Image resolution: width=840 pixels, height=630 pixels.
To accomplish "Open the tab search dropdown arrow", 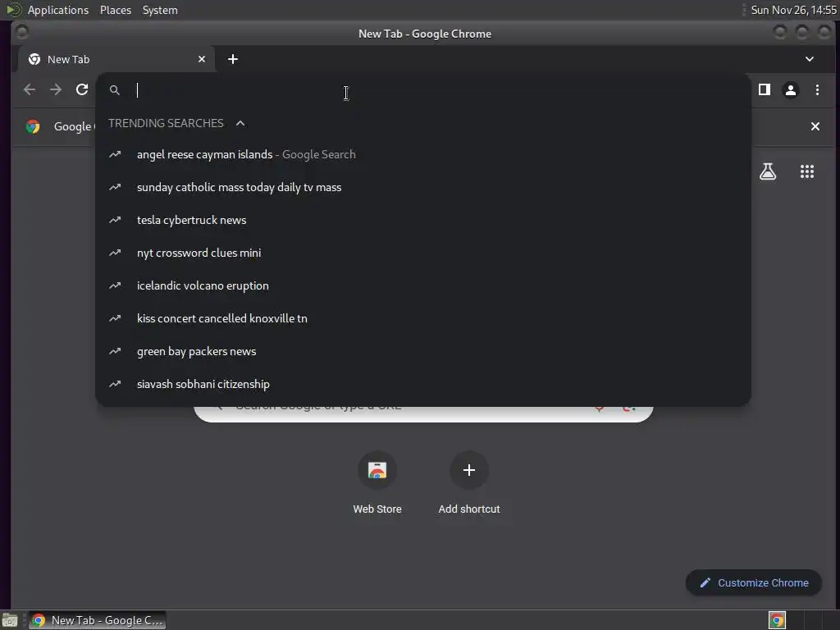I will pyautogui.click(x=810, y=59).
